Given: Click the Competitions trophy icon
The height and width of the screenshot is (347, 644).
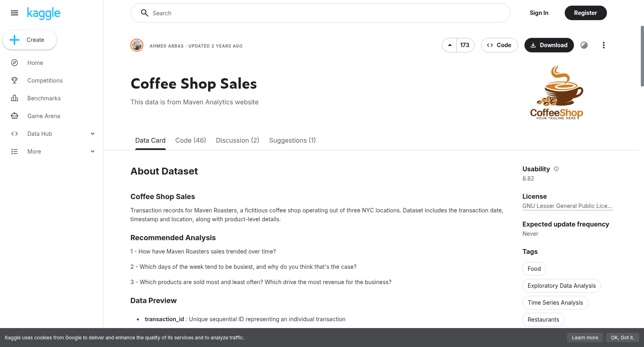Looking at the screenshot, I should tap(14, 81).
